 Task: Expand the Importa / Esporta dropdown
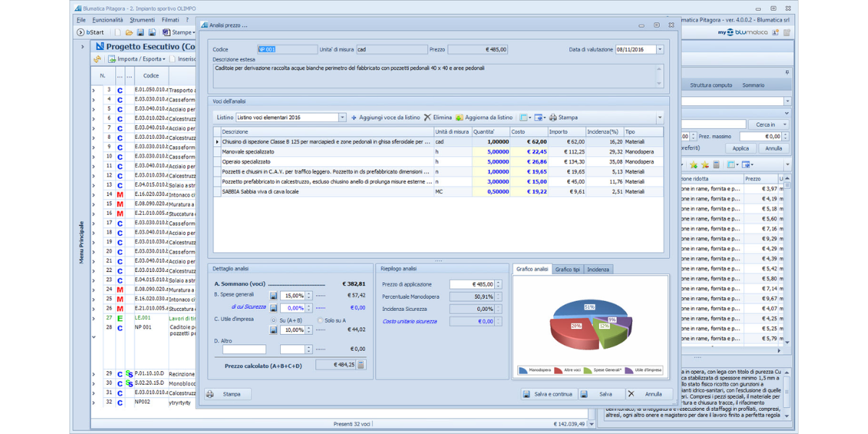coord(141,59)
